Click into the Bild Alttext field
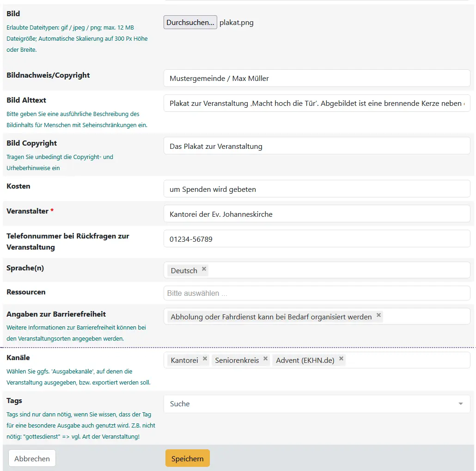The height and width of the screenshot is (471, 476). tap(317, 103)
